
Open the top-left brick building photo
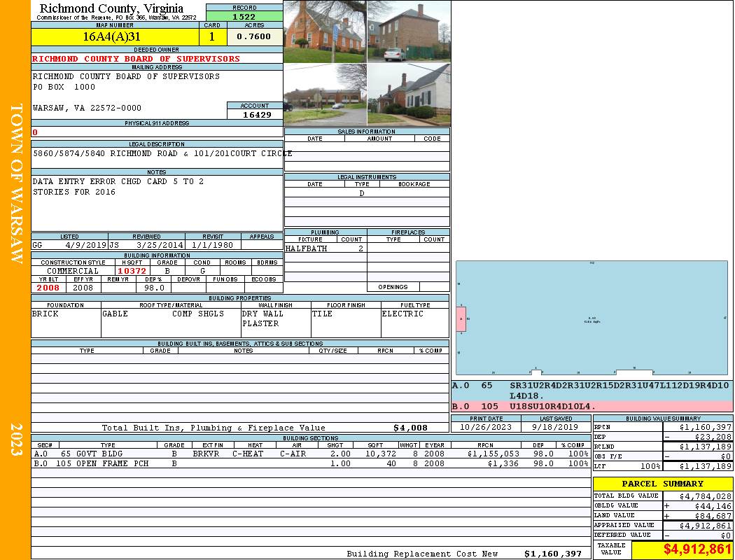click(x=325, y=31)
